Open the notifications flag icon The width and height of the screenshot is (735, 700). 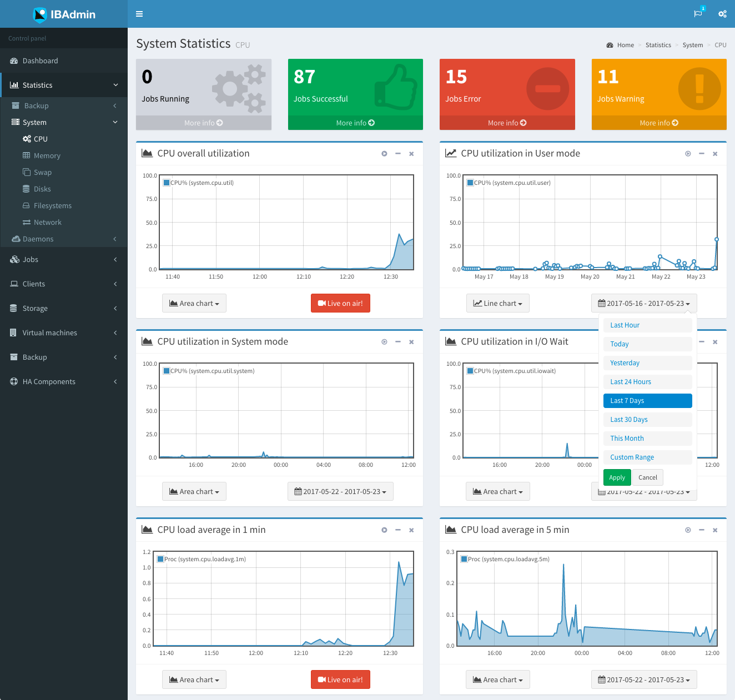point(698,14)
